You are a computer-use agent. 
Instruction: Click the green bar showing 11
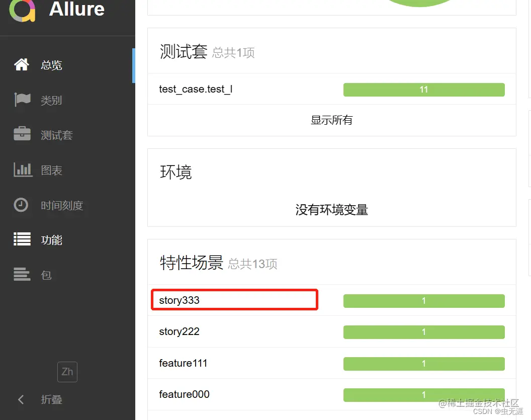click(424, 90)
